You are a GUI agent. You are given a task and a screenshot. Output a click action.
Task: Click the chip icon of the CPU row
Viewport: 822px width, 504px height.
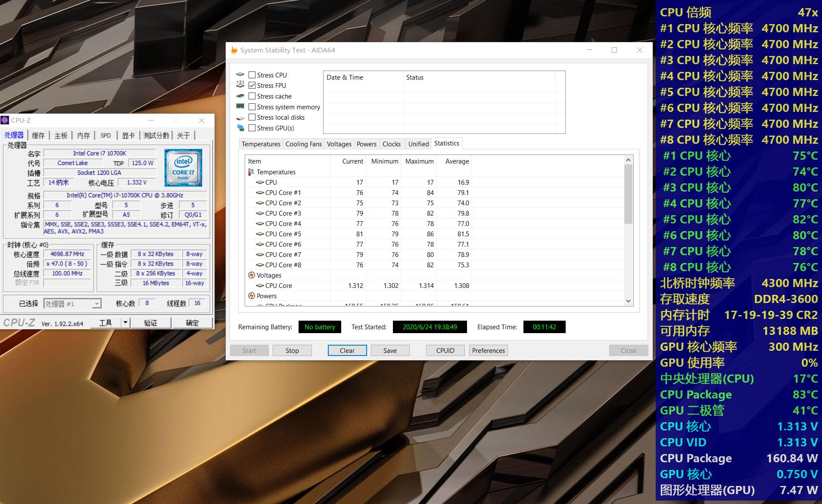tap(260, 182)
